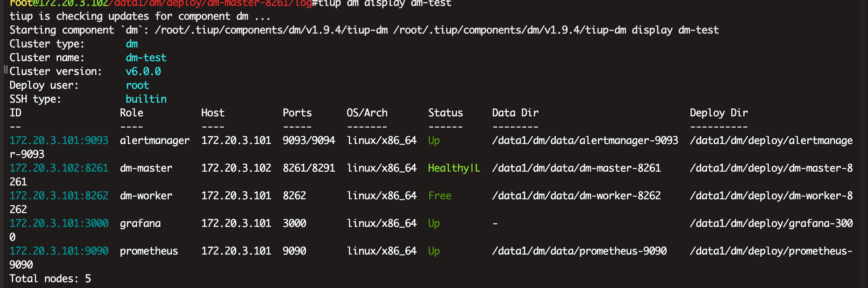The height and width of the screenshot is (288, 868).
Task: Click the SSH type value builtin
Action: click(x=146, y=99)
